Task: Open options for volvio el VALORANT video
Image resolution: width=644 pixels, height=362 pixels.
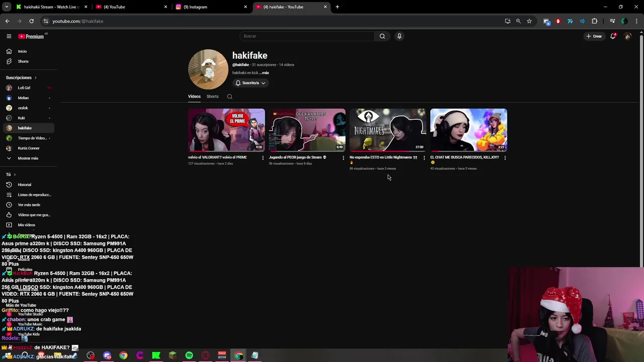Action: (x=263, y=158)
